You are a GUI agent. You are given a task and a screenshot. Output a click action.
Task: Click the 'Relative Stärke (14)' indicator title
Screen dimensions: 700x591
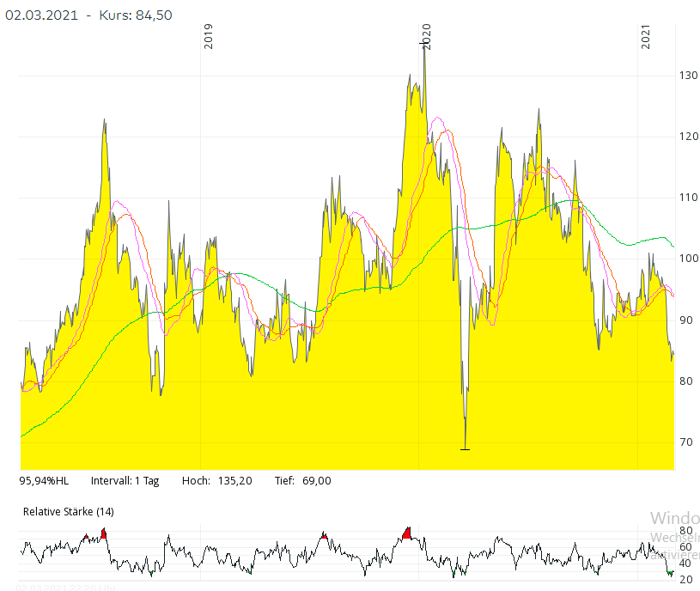(69, 512)
